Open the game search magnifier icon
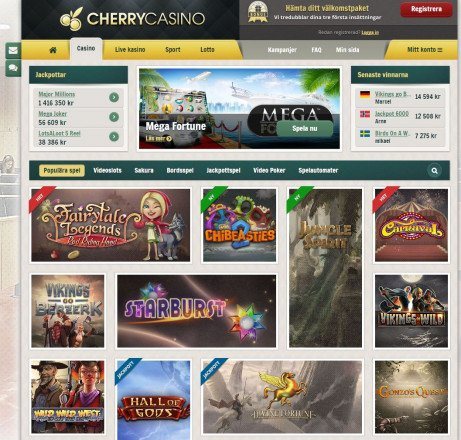 pos(434,171)
